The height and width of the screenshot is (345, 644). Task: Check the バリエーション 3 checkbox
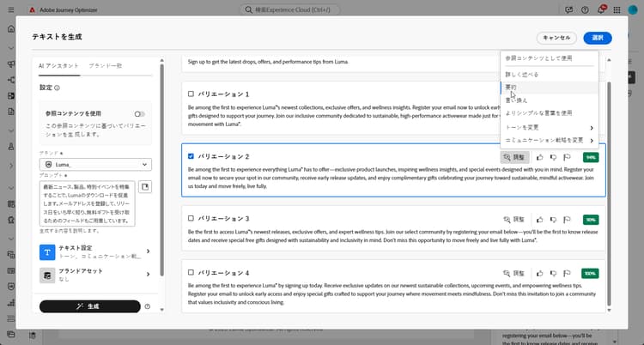click(191, 218)
